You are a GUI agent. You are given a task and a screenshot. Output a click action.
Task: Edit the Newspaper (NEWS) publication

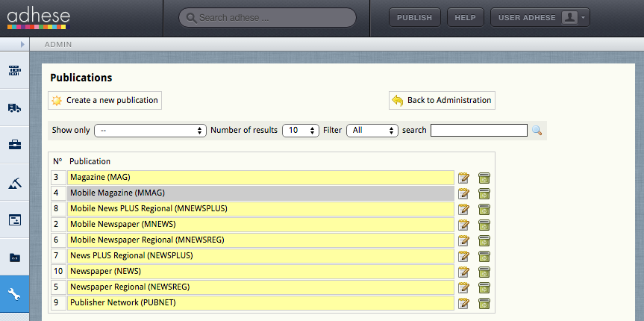(464, 272)
